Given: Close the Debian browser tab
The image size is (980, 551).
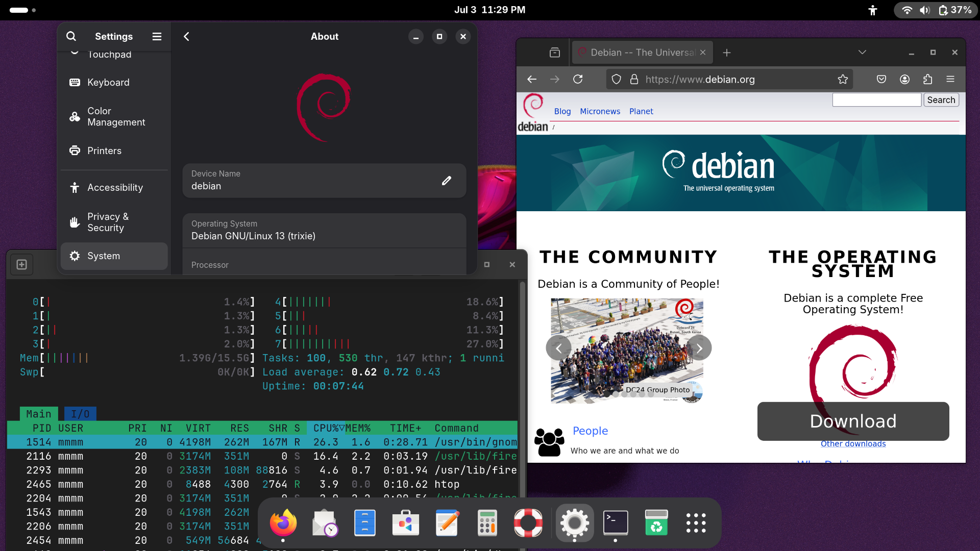Looking at the screenshot, I should (x=703, y=53).
